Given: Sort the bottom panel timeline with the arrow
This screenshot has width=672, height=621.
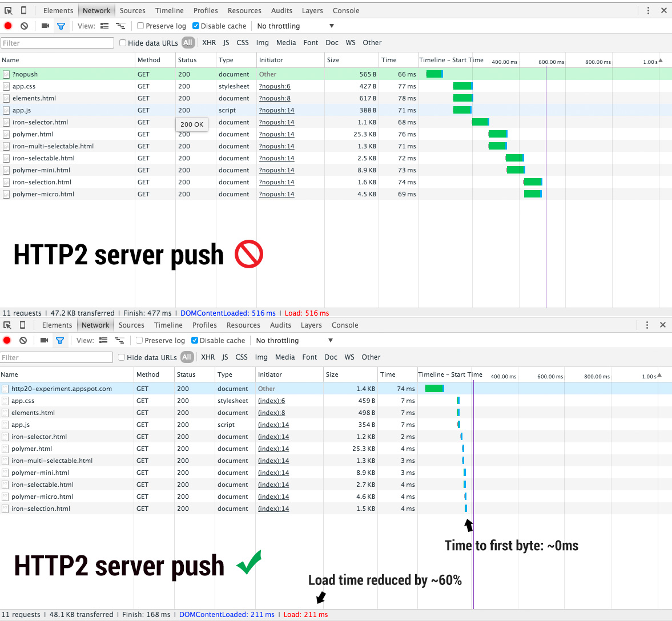Looking at the screenshot, I should (x=659, y=376).
